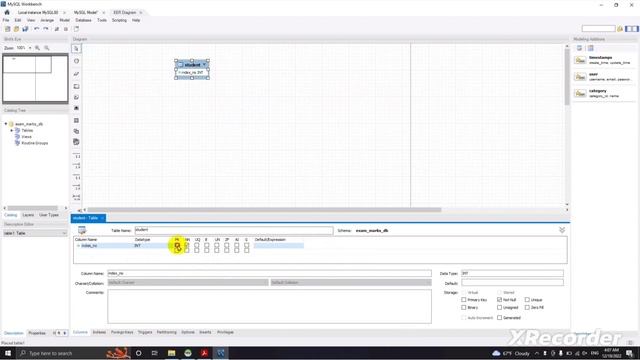Click the Table Name input field
This screenshot has height=360, width=640.
point(233,230)
